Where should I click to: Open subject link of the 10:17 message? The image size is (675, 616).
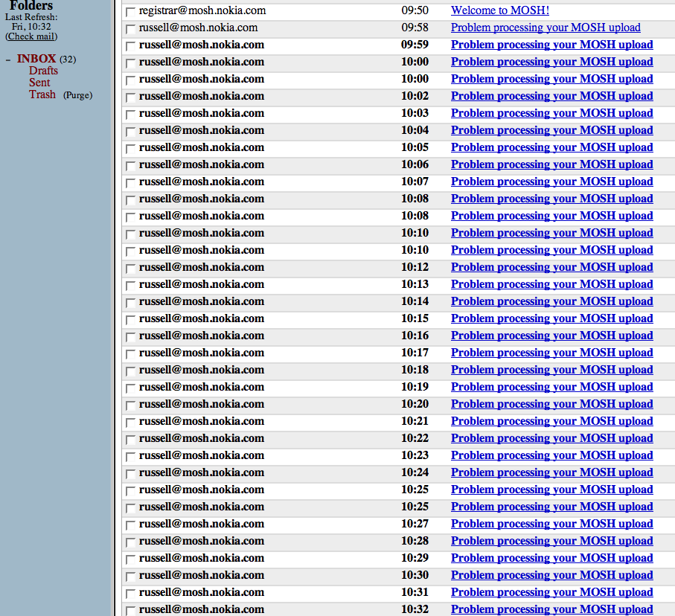click(x=552, y=353)
